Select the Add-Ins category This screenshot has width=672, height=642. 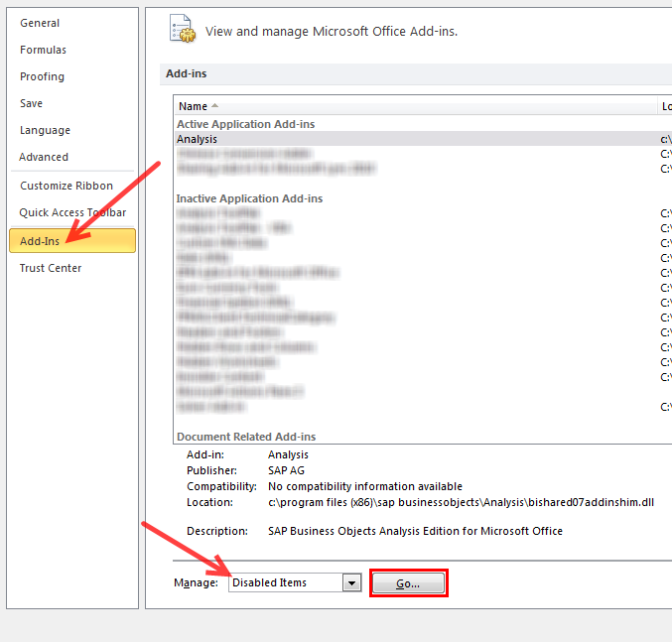(x=72, y=241)
